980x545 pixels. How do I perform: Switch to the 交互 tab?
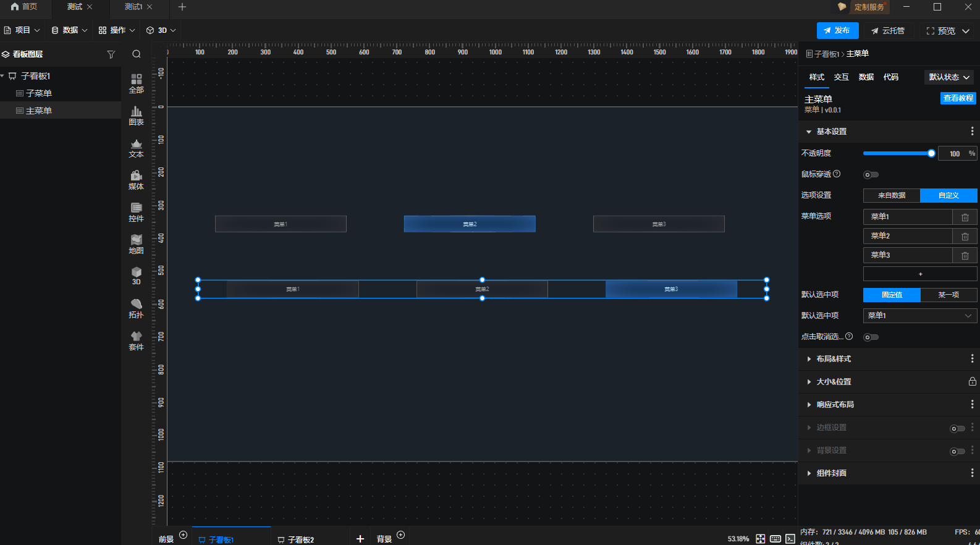tap(841, 77)
